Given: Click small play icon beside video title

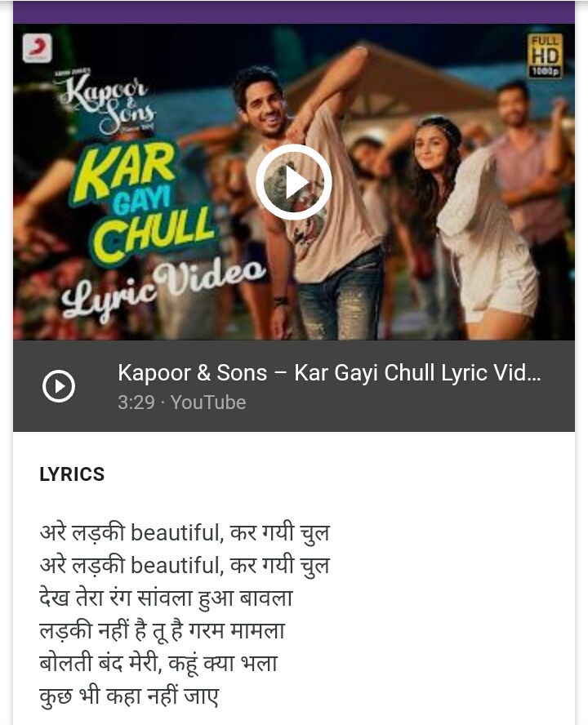Looking at the screenshot, I should pyautogui.click(x=59, y=386).
